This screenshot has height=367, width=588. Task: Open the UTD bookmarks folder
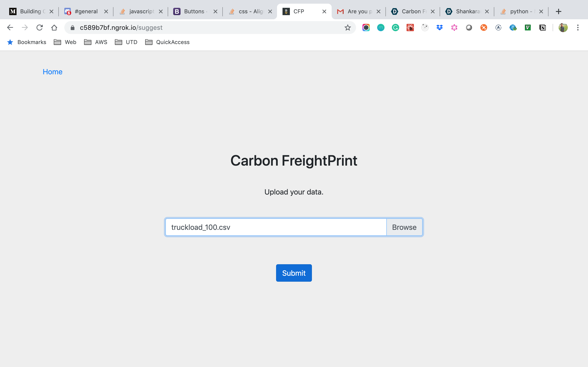point(126,42)
